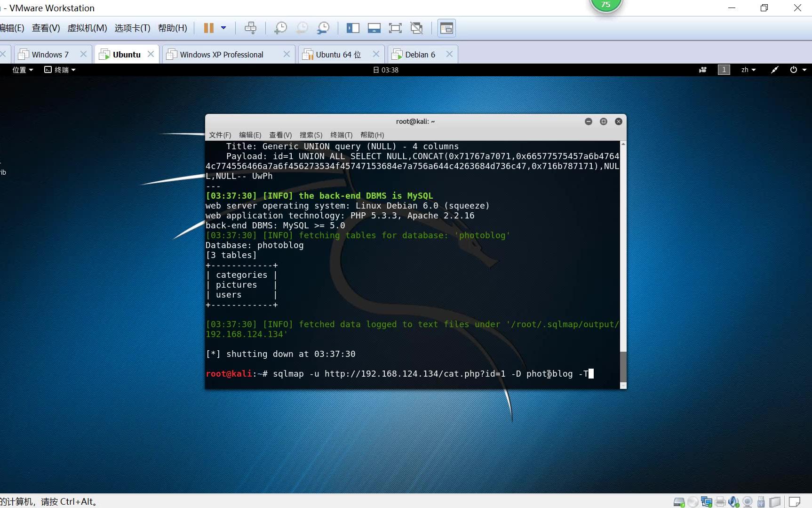
Task: Open the 终端 launcher in the Kali panel
Action: pyautogui.click(x=59, y=70)
